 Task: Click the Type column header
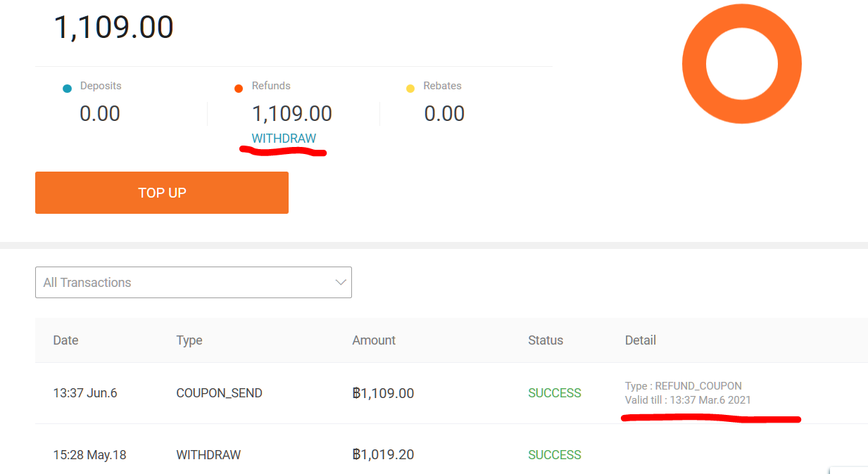pyautogui.click(x=189, y=340)
